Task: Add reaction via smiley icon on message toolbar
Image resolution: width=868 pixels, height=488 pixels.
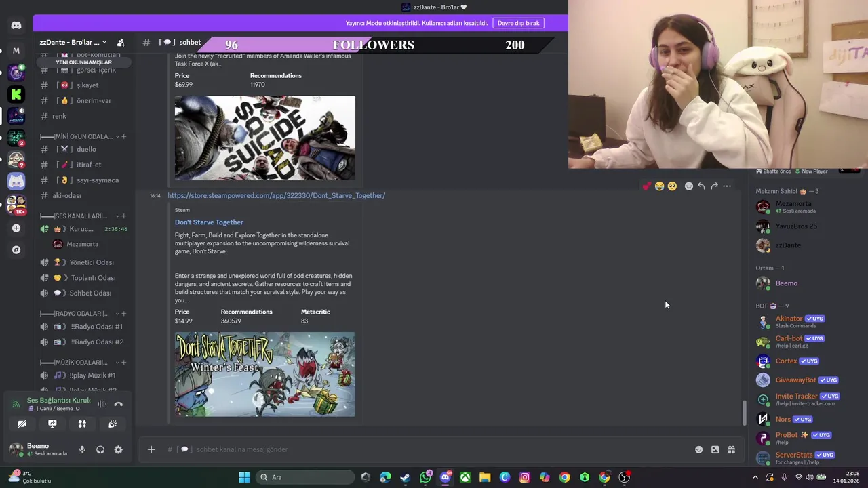Action: coord(688,186)
